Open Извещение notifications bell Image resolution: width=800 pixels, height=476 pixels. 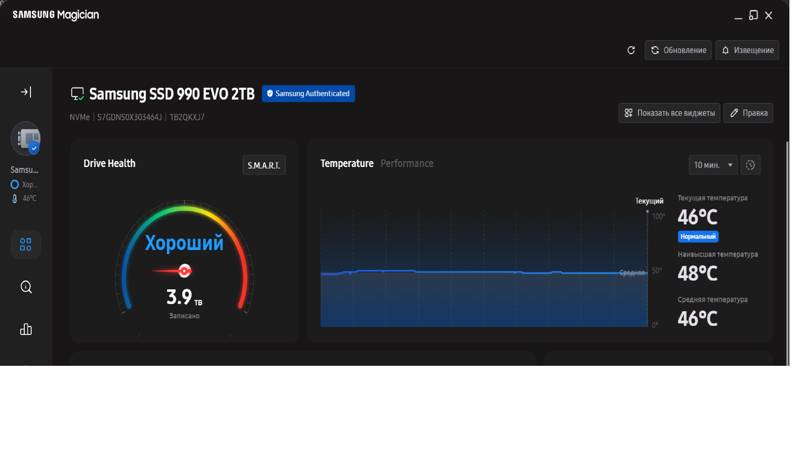click(x=747, y=50)
